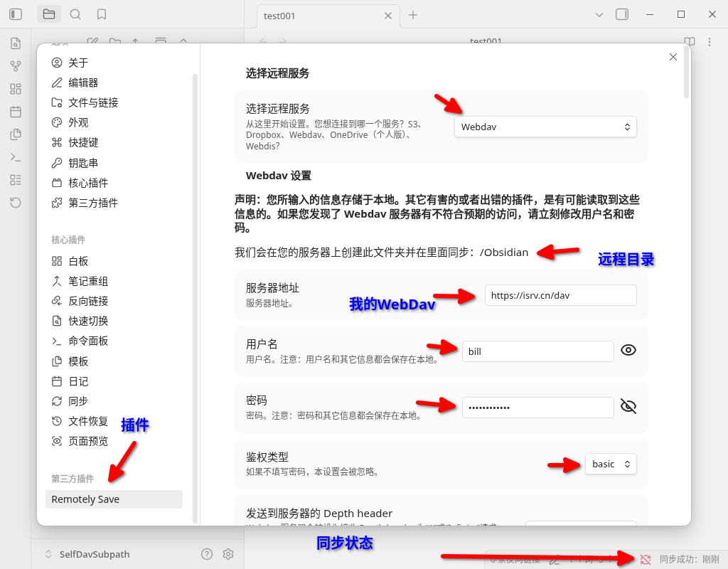The image size is (728, 569).
Task: Open the bookmarks icon
Action: [102, 14]
